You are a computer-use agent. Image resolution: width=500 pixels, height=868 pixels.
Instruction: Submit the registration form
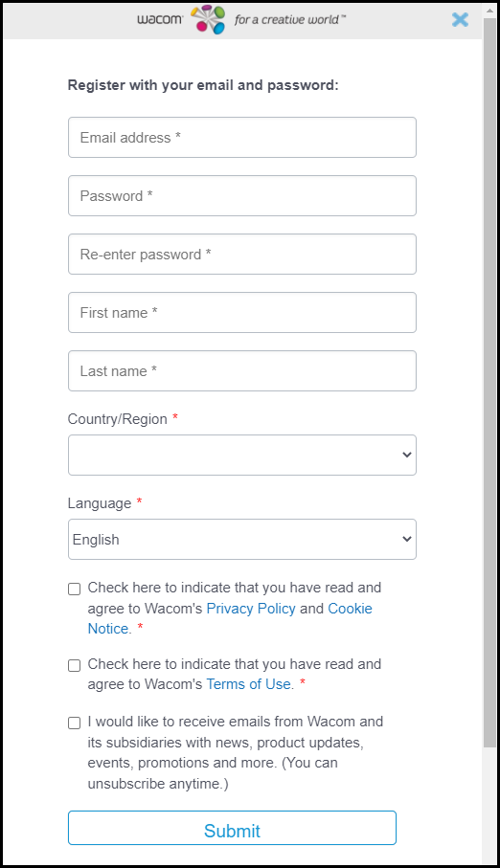232,828
